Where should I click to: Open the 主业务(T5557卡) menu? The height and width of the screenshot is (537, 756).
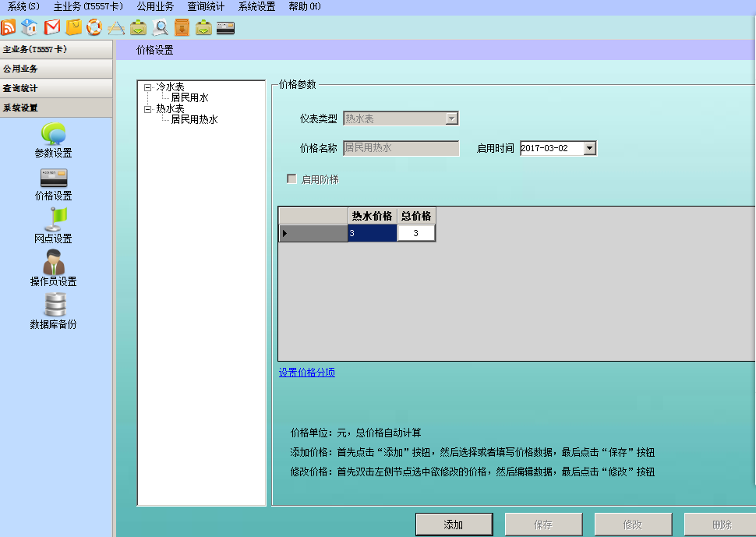pyautogui.click(x=88, y=6)
